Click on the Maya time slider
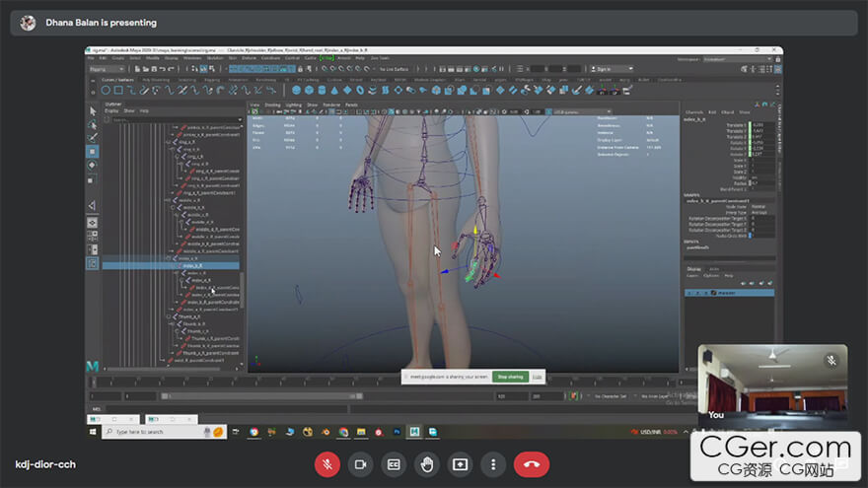Viewport: 868px width, 488px height. 384,382
